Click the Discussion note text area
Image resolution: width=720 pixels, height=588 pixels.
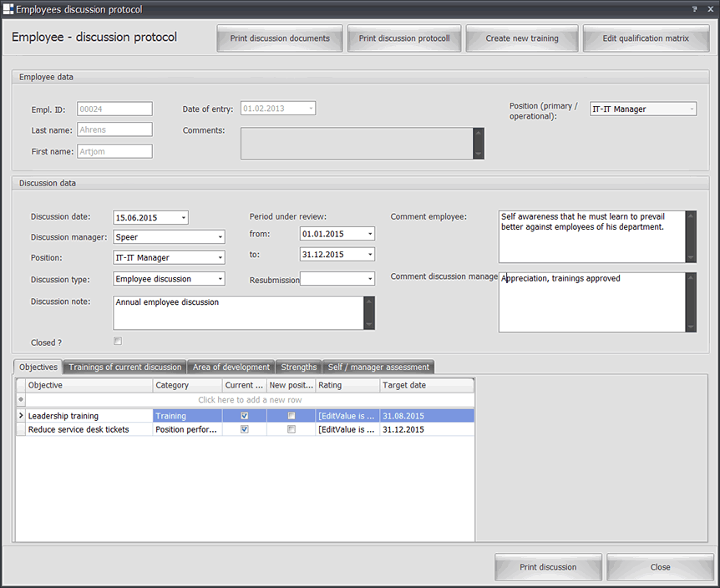click(238, 313)
